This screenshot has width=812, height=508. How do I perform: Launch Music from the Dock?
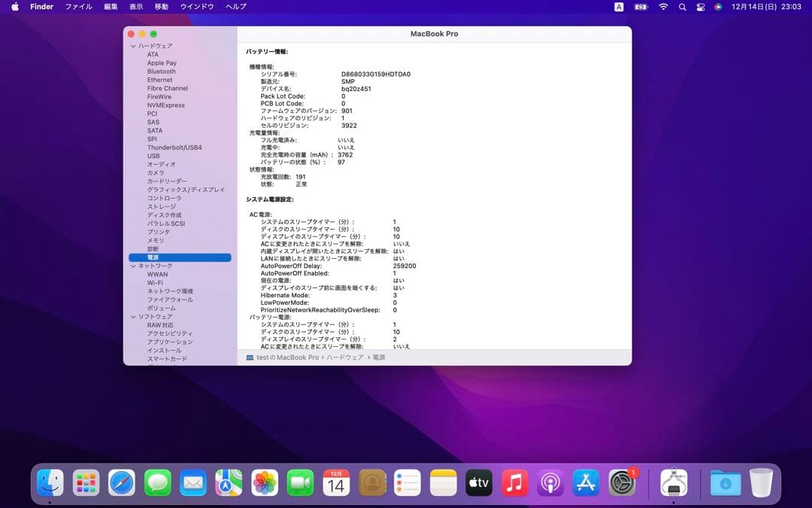pos(514,482)
